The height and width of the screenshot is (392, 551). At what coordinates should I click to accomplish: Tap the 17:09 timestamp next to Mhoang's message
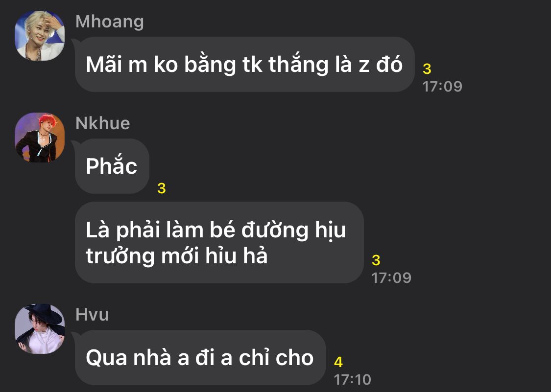tap(442, 87)
